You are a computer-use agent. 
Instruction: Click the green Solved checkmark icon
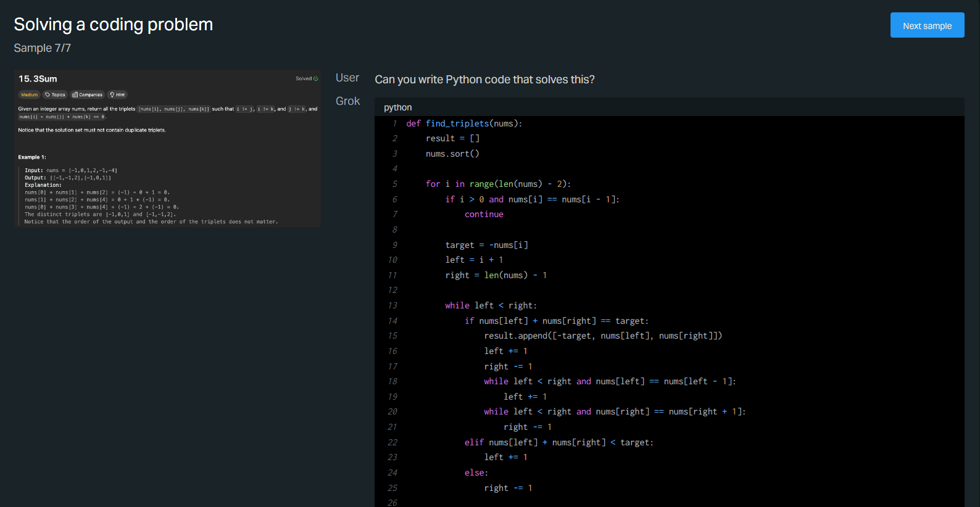[316, 79]
